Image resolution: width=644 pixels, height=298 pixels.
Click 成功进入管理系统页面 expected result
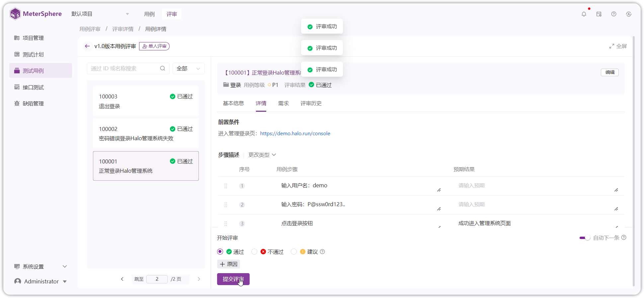coord(485,223)
